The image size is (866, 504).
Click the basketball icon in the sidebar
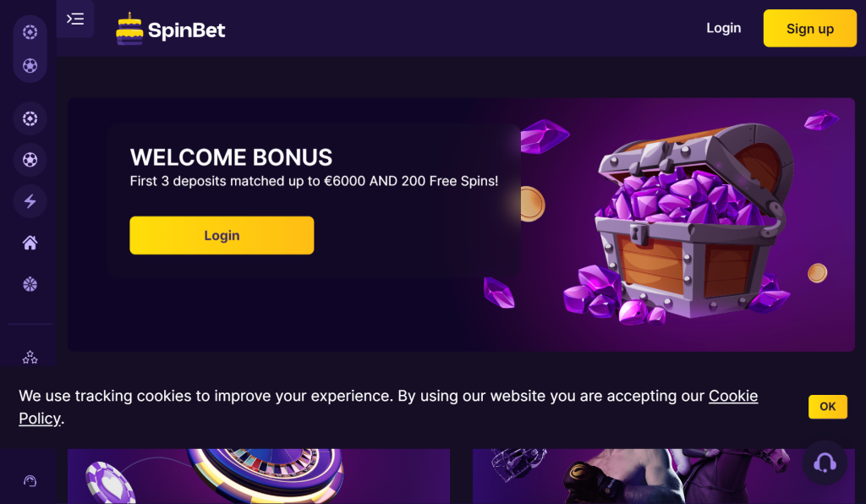click(x=30, y=284)
